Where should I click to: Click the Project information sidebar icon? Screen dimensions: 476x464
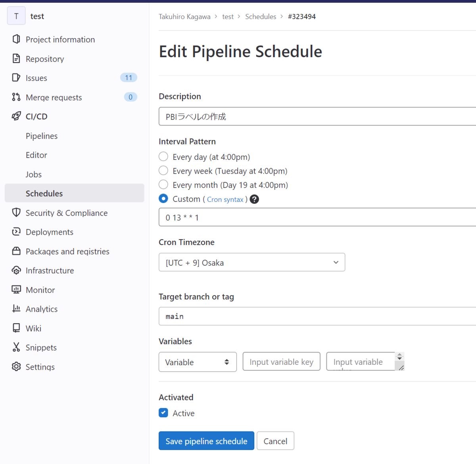click(x=16, y=39)
